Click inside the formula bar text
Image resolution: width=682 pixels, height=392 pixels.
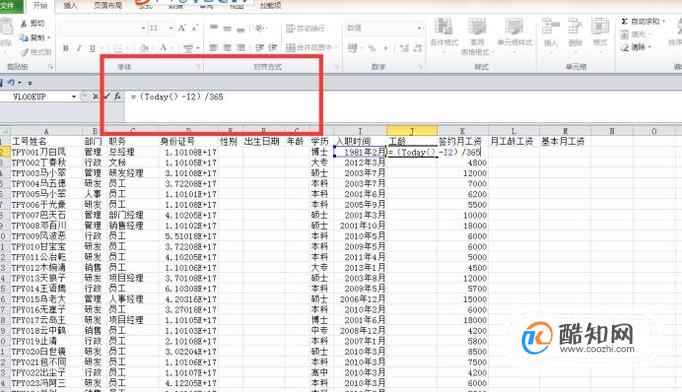click(x=177, y=97)
